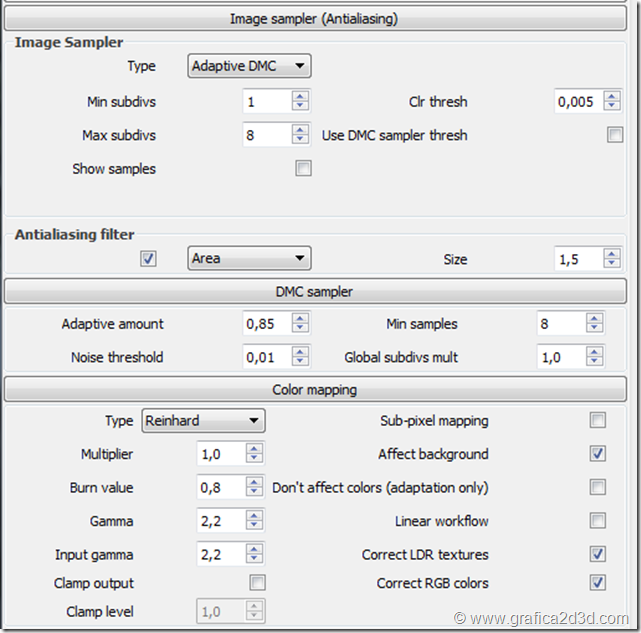Open the Image Sampler Type dropdown

[250, 66]
